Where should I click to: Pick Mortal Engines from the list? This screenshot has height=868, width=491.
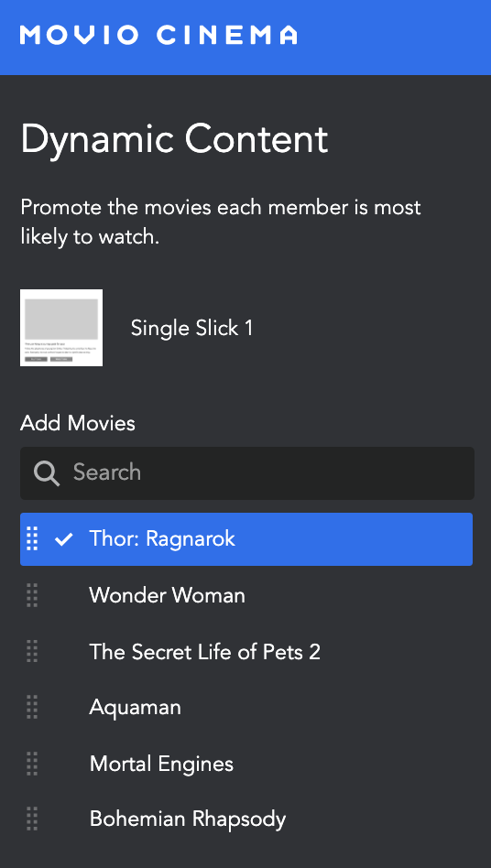(x=246, y=764)
